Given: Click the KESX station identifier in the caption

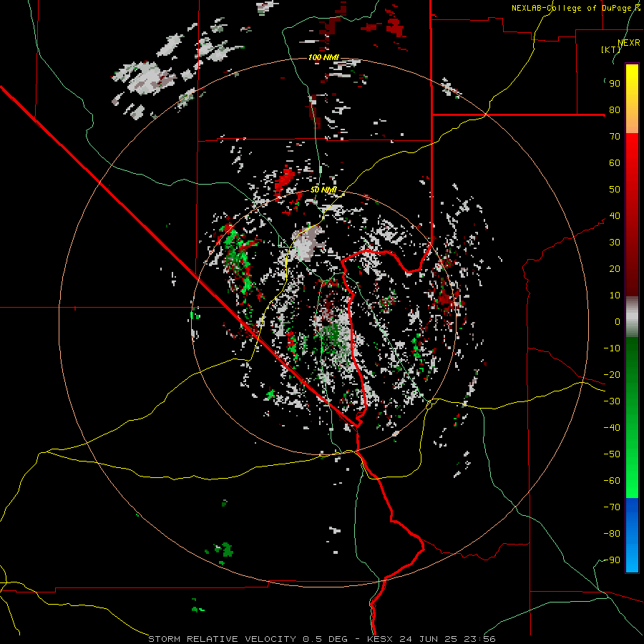Looking at the screenshot, I should tap(380, 639).
